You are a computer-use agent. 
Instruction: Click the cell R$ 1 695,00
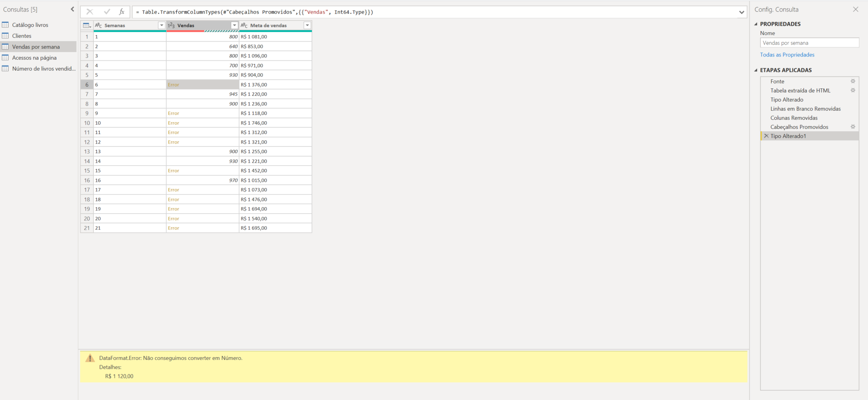click(275, 228)
